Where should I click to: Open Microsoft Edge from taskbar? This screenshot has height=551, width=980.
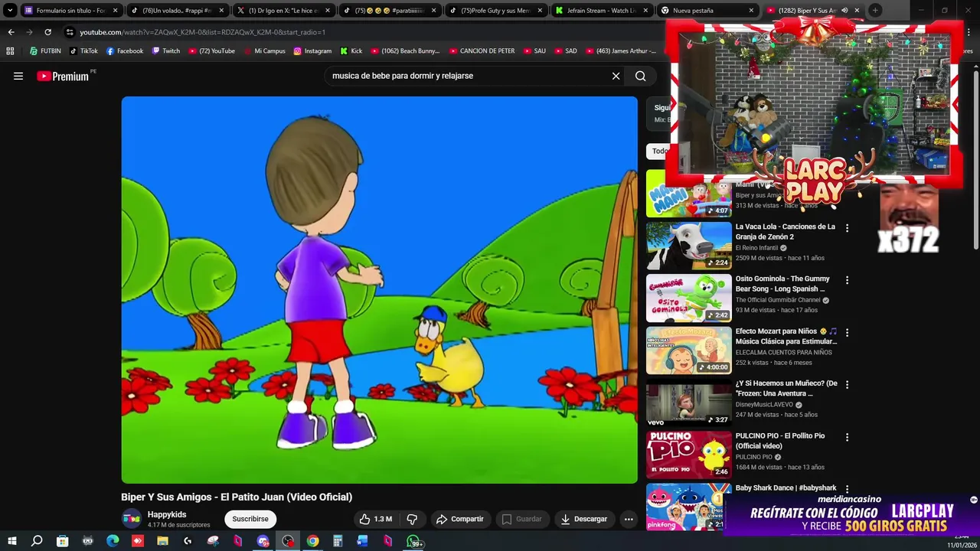tap(113, 541)
